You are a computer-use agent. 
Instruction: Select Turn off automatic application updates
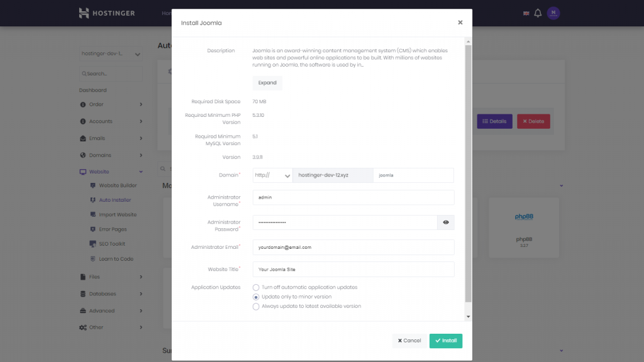pyautogui.click(x=256, y=287)
